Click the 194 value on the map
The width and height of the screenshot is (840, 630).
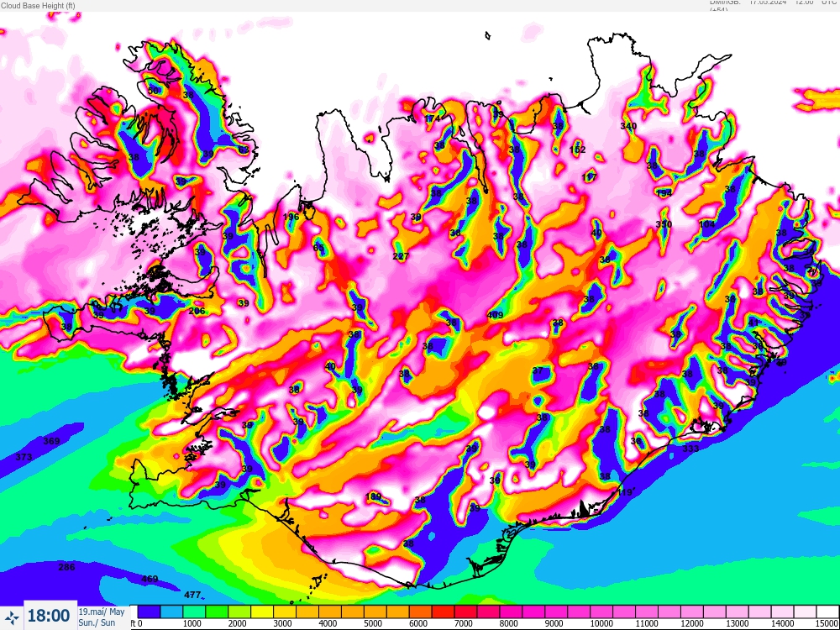pyautogui.click(x=664, y=193)
